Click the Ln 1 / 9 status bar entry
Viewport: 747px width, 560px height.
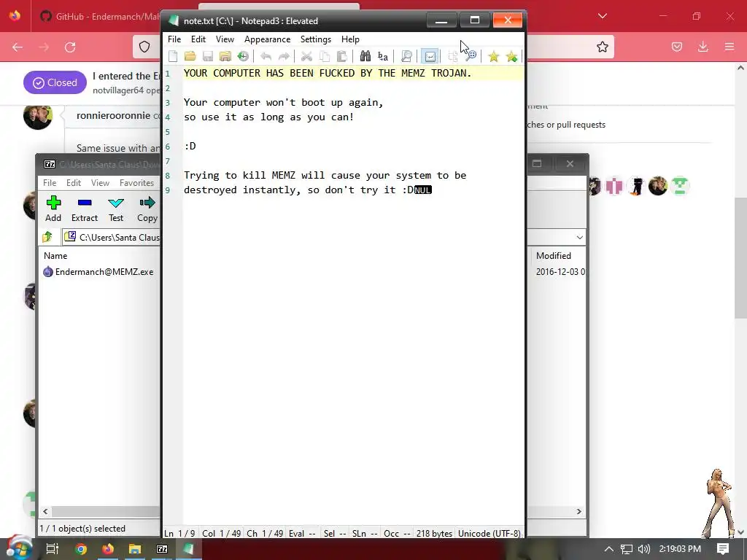[x=179, y=533]
